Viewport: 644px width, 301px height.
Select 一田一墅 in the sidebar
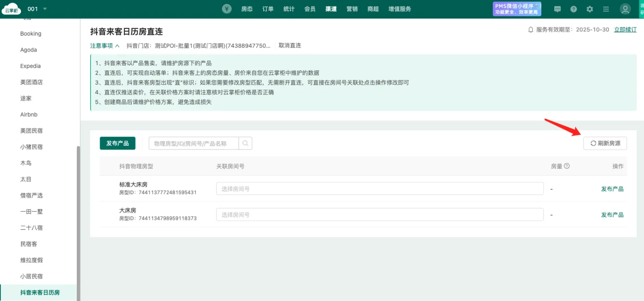[31, 212]
